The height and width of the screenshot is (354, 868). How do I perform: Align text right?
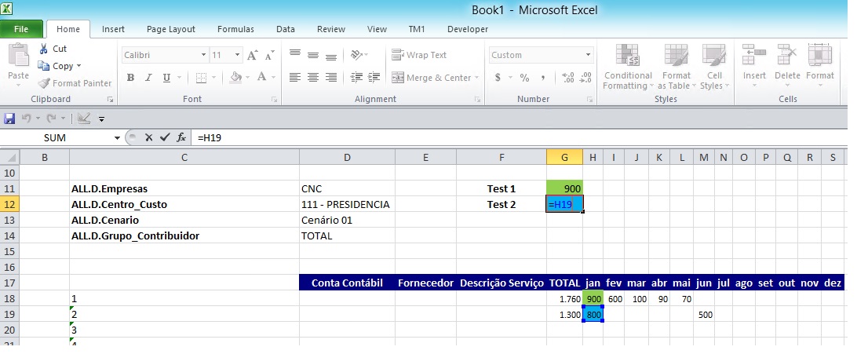[x=331, y=78]
